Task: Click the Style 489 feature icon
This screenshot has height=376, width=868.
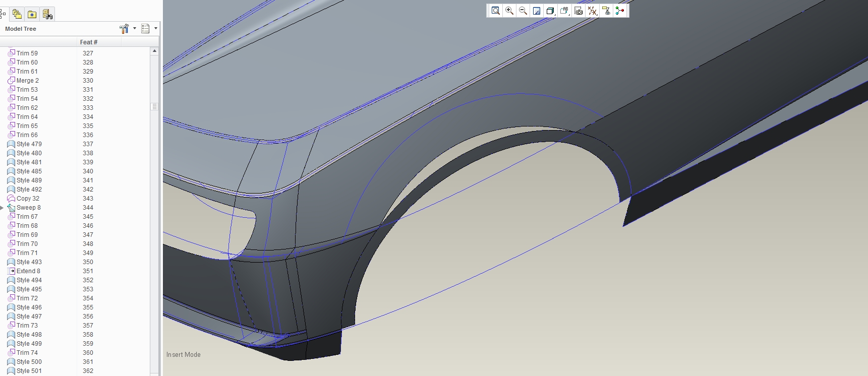Action: pyautogui.click(x=11, y=180)
